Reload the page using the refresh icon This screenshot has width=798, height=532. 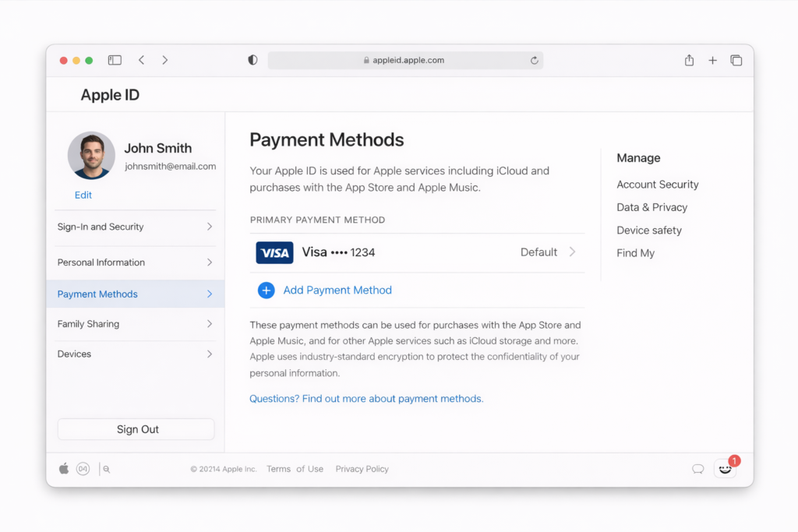pyautogui.click(x=534, y=60)
